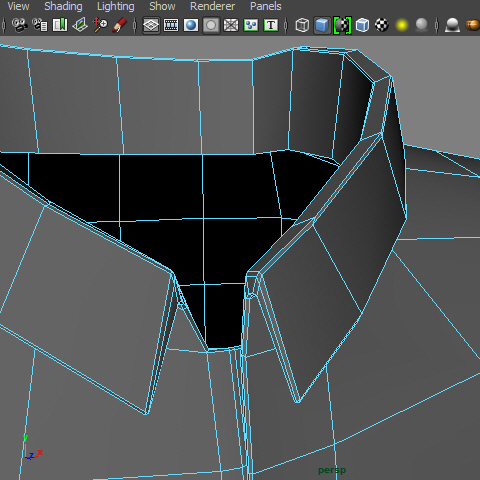Open the Shading dropdown menu
The height and width of the screenshot is (480, 480).
tap(63, 6)
